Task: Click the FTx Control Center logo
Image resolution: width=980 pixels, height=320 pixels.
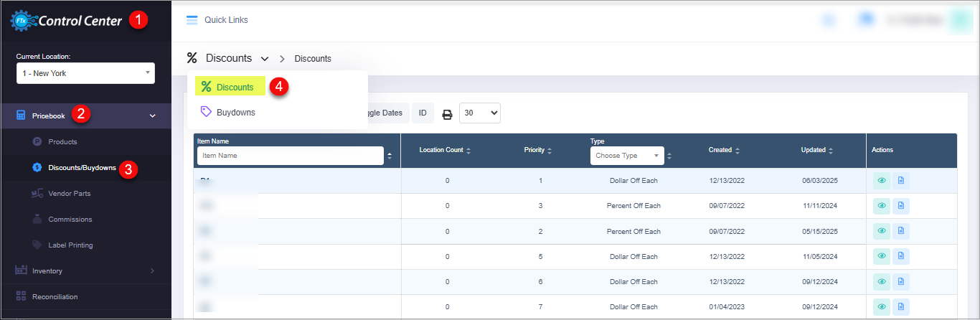Action: click(x=66, y=21)
